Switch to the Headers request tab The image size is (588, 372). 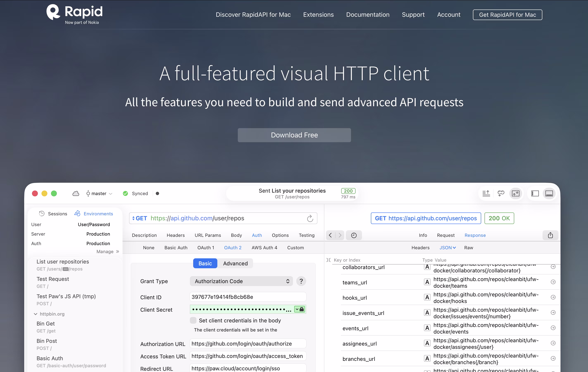click(176, 235)
